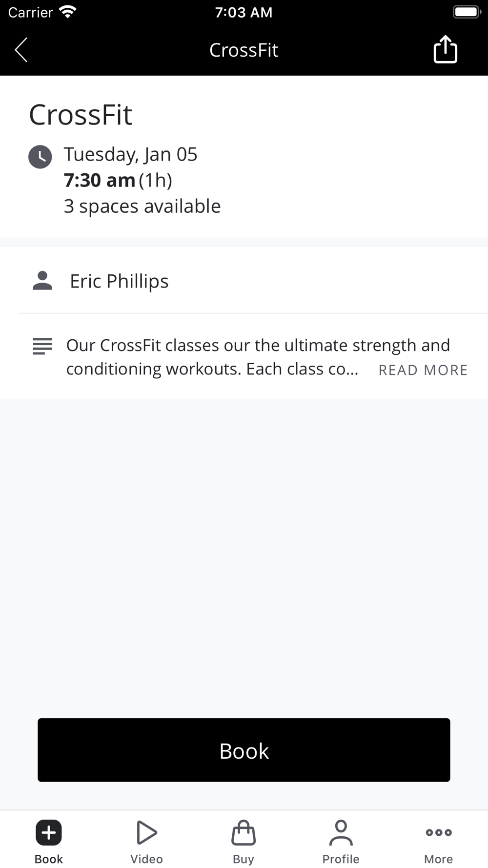Tap the large black Book button
The image size is (488, 868).
click(244, 750)
